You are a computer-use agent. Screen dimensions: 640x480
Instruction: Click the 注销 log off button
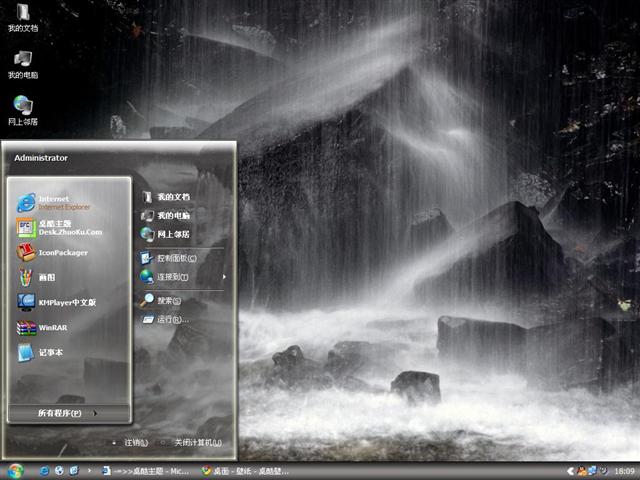pos(136,443)
